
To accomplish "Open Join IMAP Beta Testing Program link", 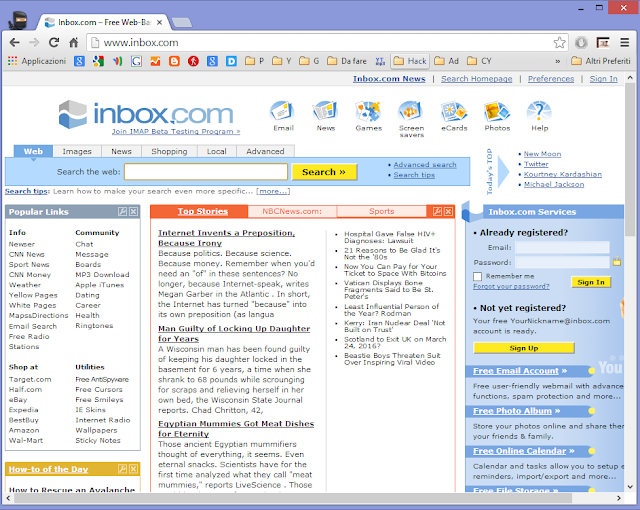I will [176, 131].
